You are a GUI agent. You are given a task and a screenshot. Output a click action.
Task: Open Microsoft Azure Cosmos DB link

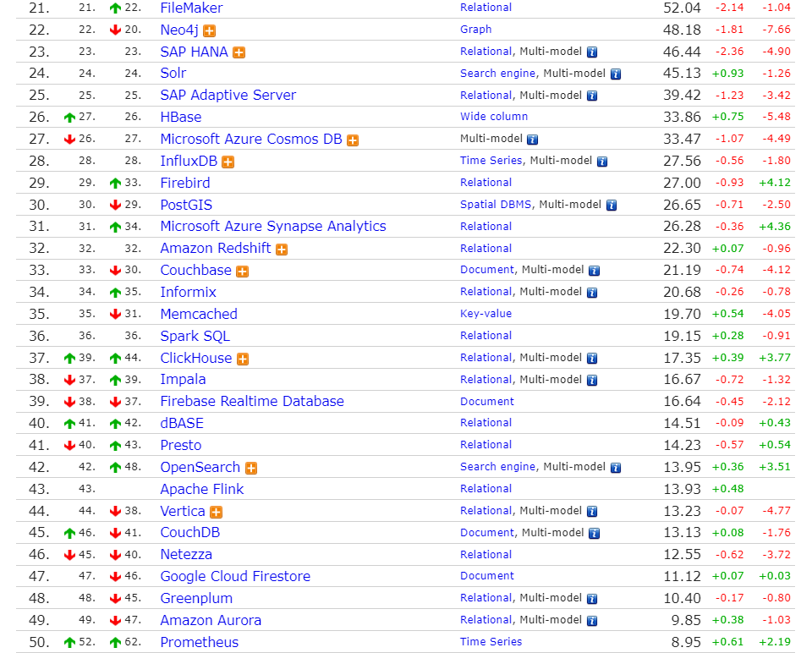point(251,139)
